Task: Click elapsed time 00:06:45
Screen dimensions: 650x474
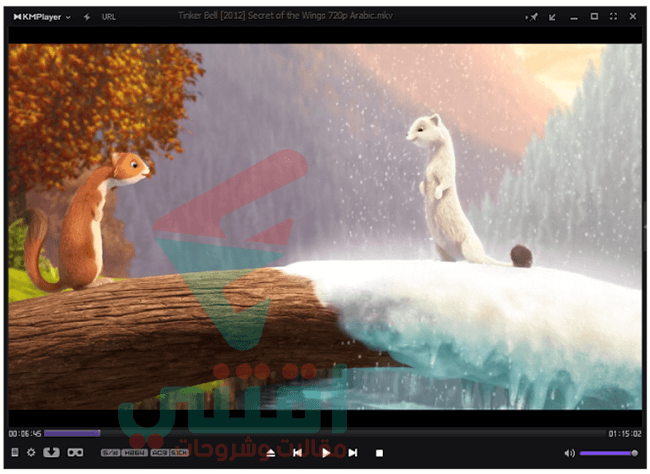Action: tap(25, 434)
